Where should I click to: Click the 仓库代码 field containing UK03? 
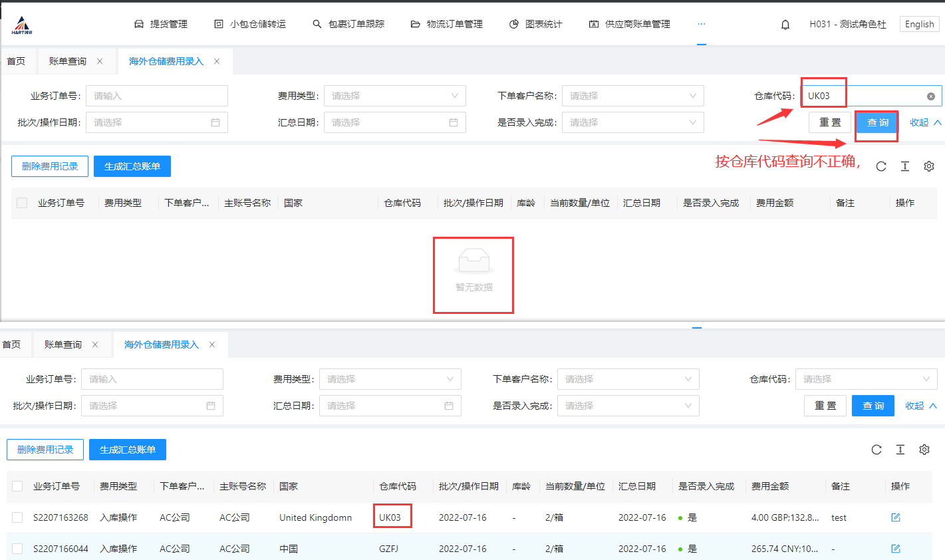pyautogui.click(x=865, y=96)
